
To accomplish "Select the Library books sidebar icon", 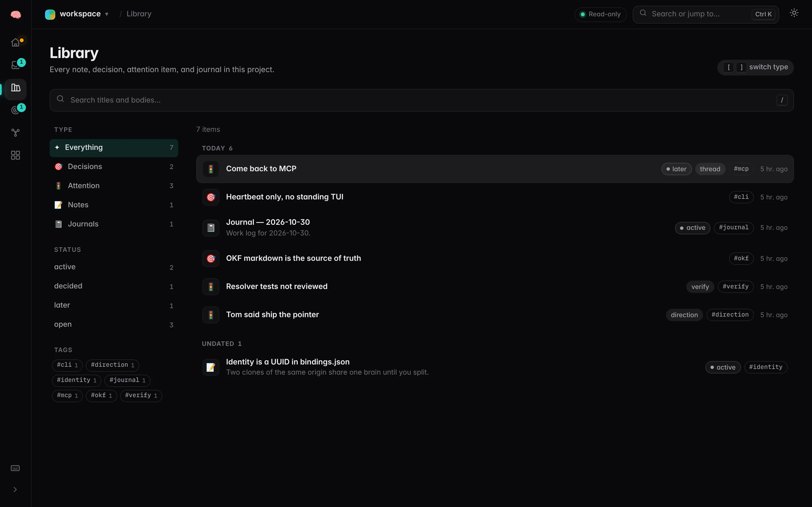I will [x=16, y=88].
